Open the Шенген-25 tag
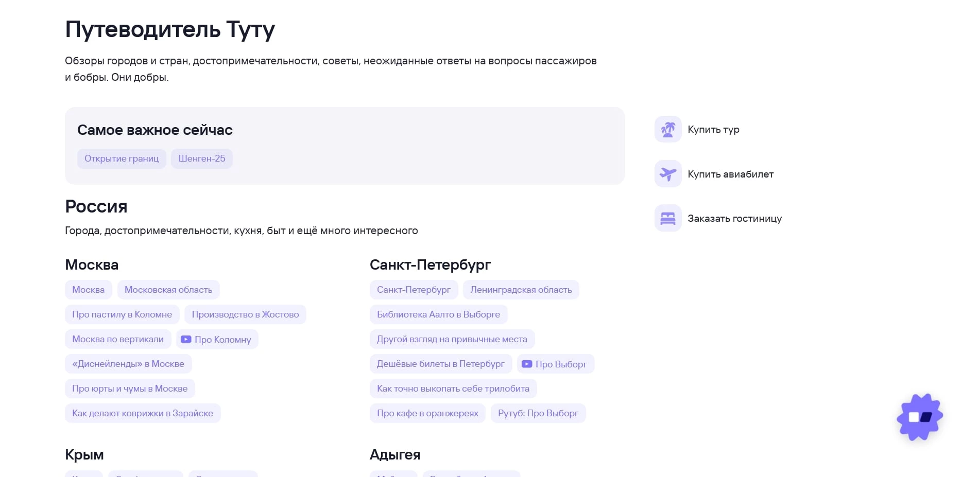The image size is (980, 477). [202, 158]
